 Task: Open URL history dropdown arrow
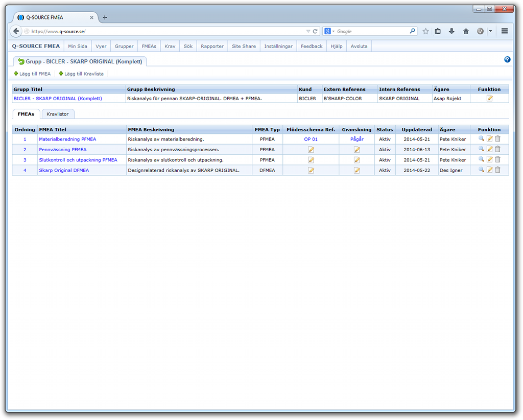308,31
